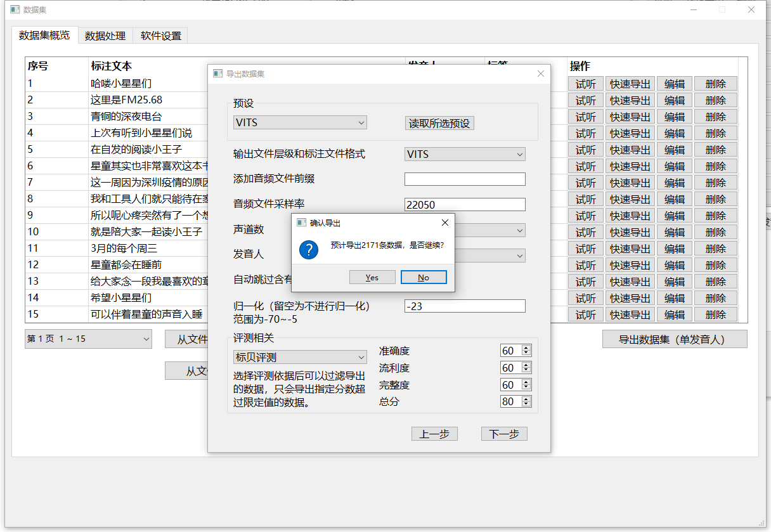Select table row text 希望小星星们
The image size is (771, 532).
(121, 297)
